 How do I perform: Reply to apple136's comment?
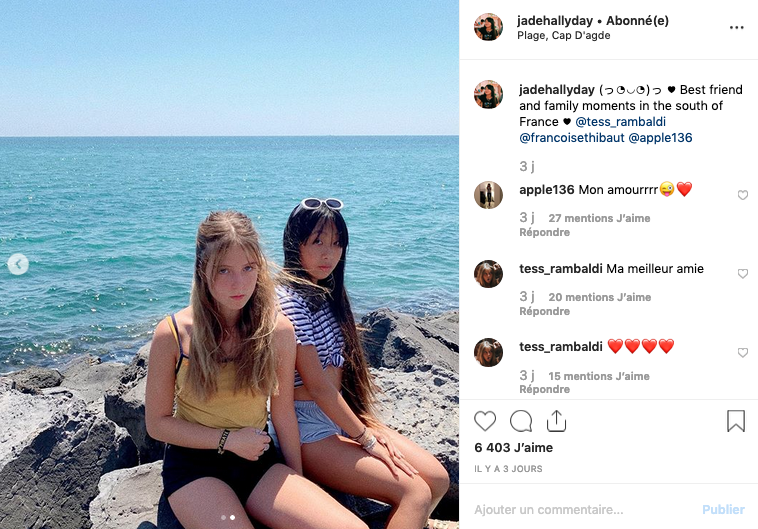(544, 233)
